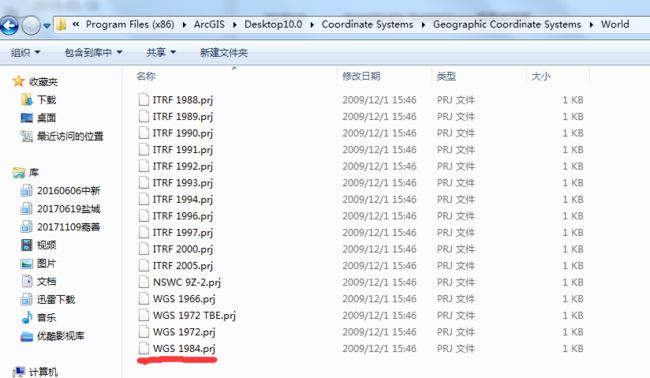Viewport: 650px width, 378px height.
Task: Select the WGS 1966.prj file name
Action: pyautogui.click(x=184, y=299)
